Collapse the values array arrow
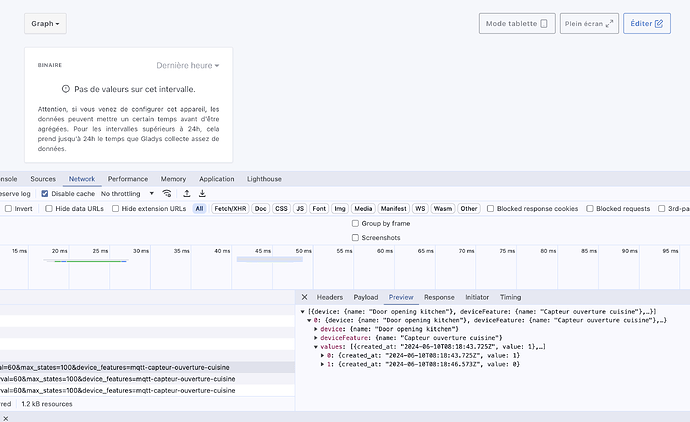The width and height of the screenshot is (690, 422). [316, 347]
